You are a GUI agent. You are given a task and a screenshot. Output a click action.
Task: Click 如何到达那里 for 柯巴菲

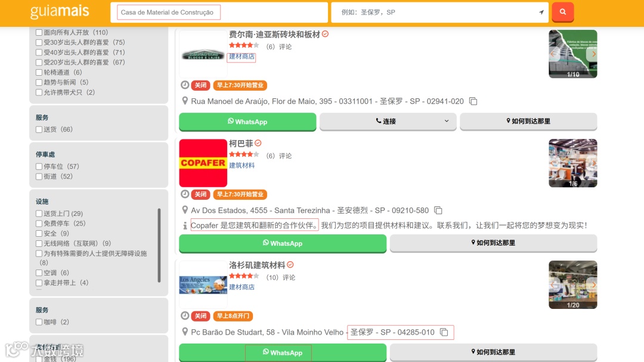click(493, 243)
